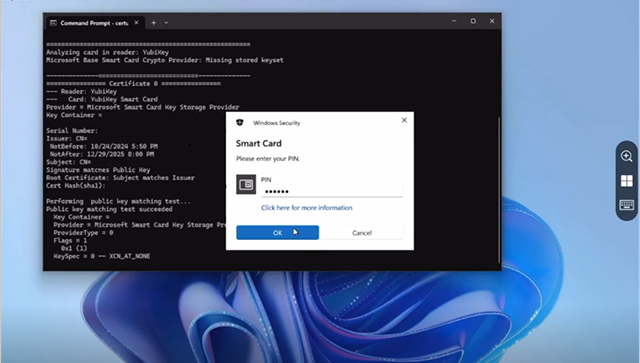640x363 pixels.
Task: Click the 'Cert Hash(sha1):' line
Action: tap(76, 185)
